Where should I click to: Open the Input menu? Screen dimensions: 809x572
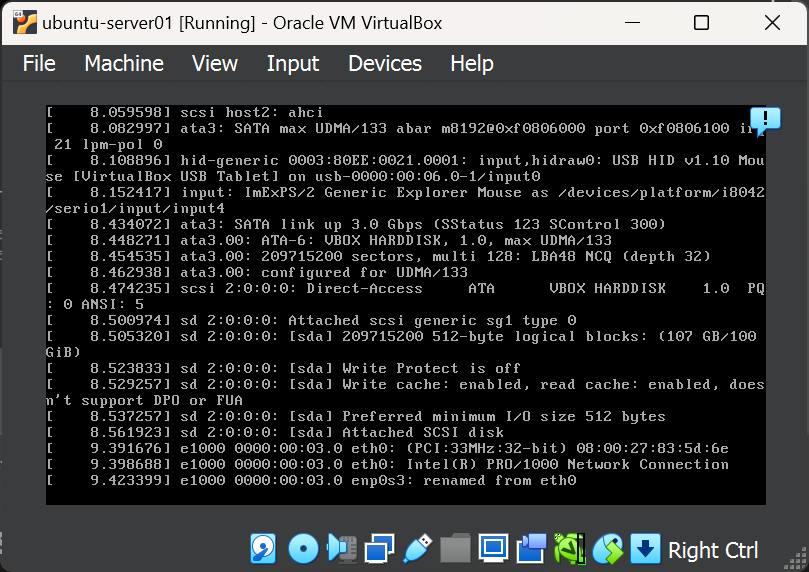[293, 63]
